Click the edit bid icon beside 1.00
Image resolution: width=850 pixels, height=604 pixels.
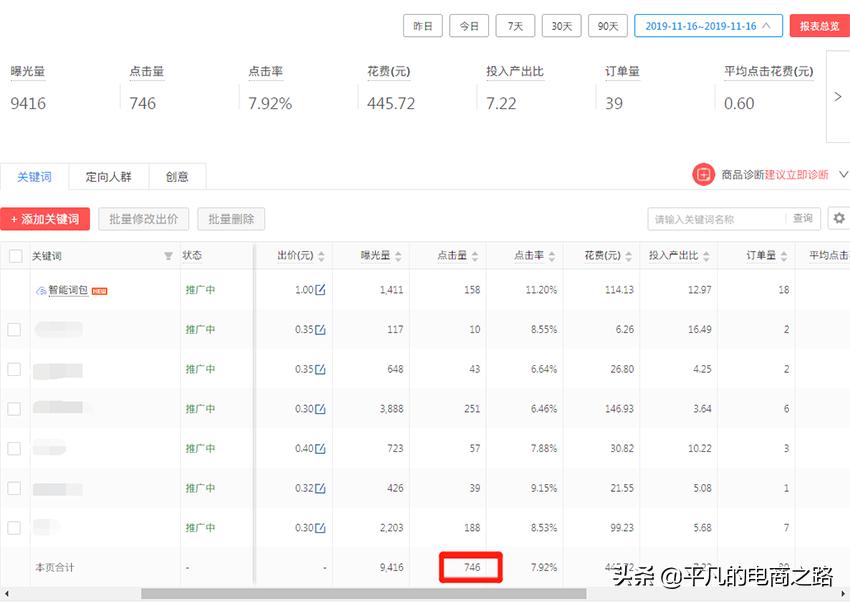click(318, 289)
